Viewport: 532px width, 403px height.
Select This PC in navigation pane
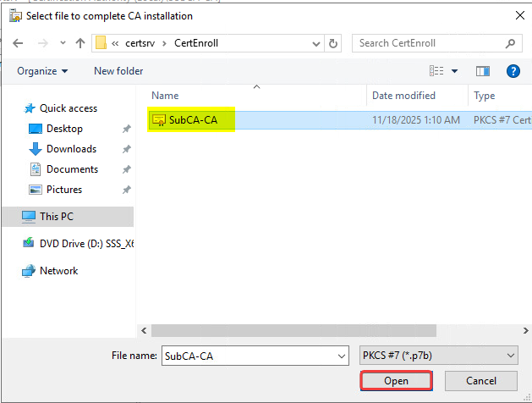(x=56, y=217)
